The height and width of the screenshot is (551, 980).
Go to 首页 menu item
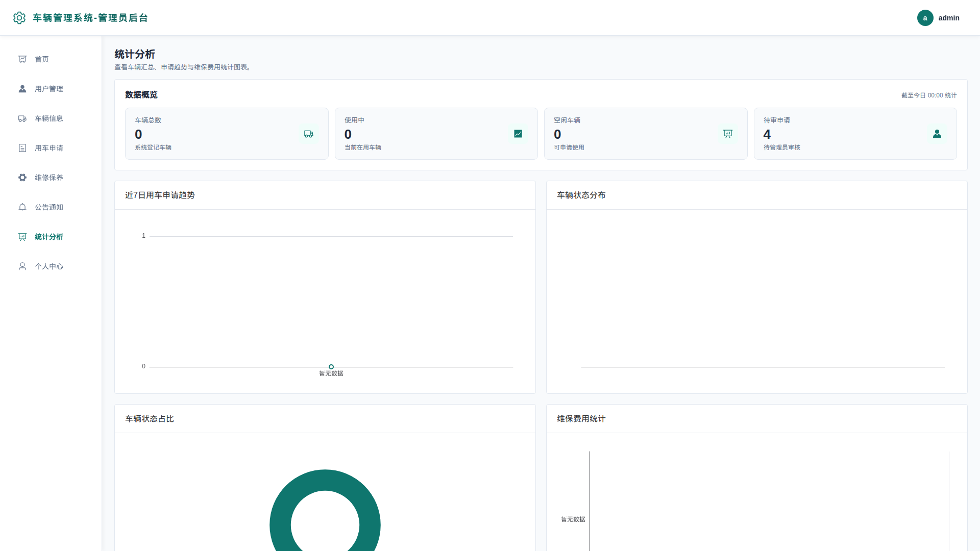point(51,59)
